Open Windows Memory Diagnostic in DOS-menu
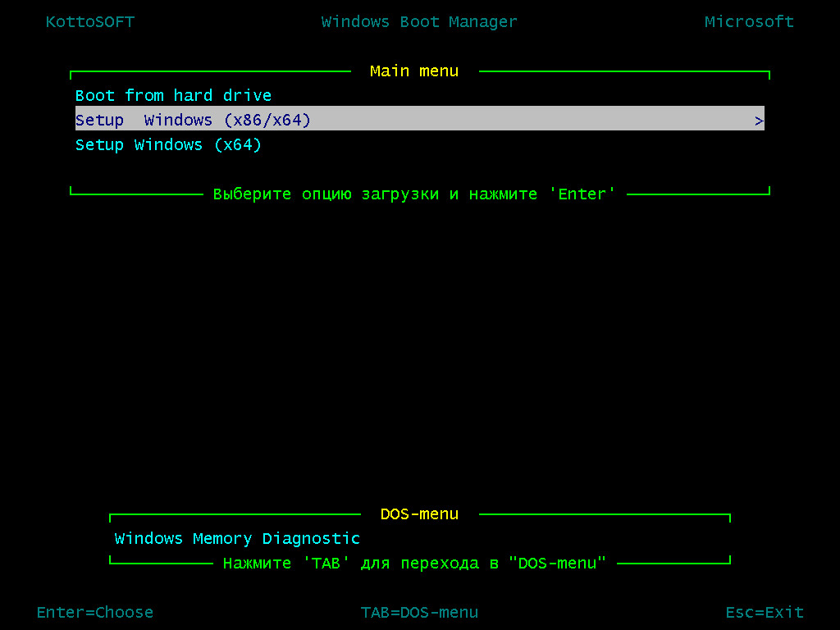This screenshot has height=630, width=840. pyautogui.click(x=237, y=538)
